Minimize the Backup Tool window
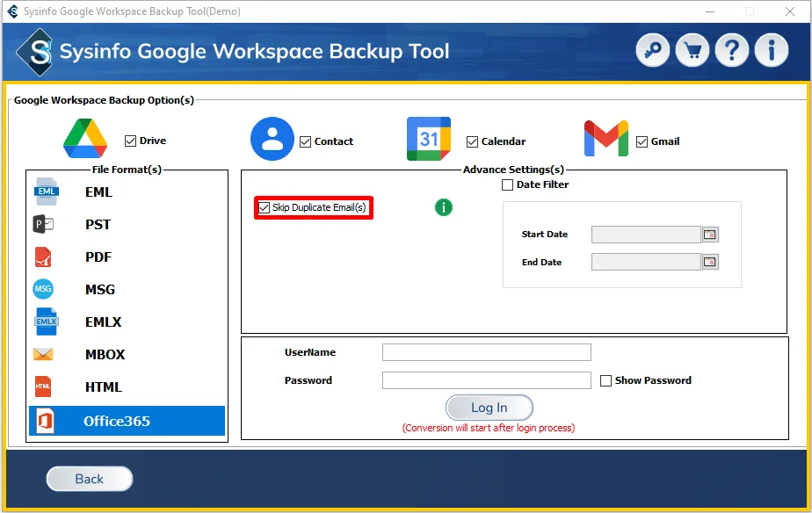Image resolution: width=812 pixels, height=513 pixels. tap(710, 11)
